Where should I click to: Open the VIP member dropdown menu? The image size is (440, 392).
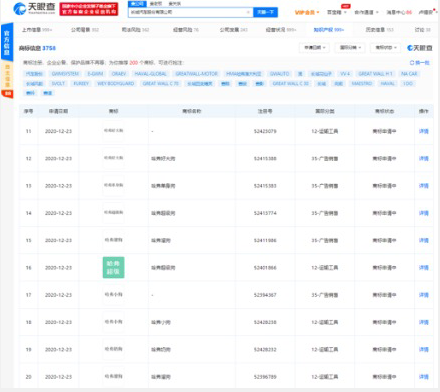307,12
